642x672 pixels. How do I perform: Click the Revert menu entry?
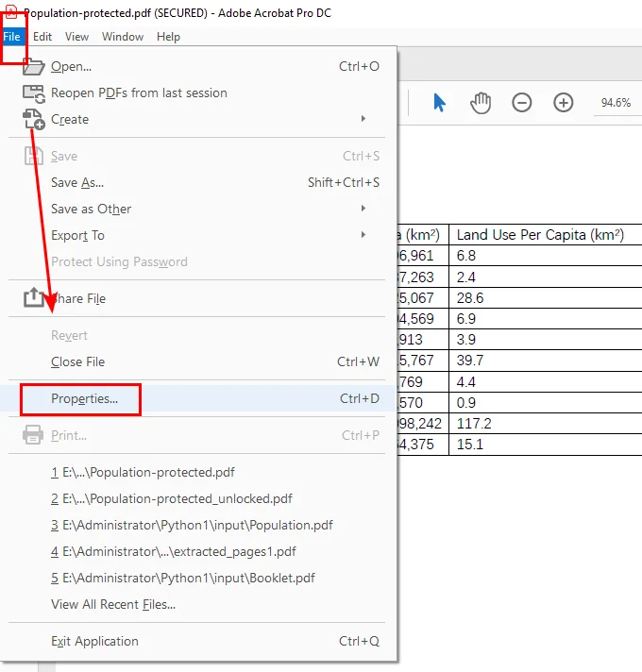click(197, 335)
